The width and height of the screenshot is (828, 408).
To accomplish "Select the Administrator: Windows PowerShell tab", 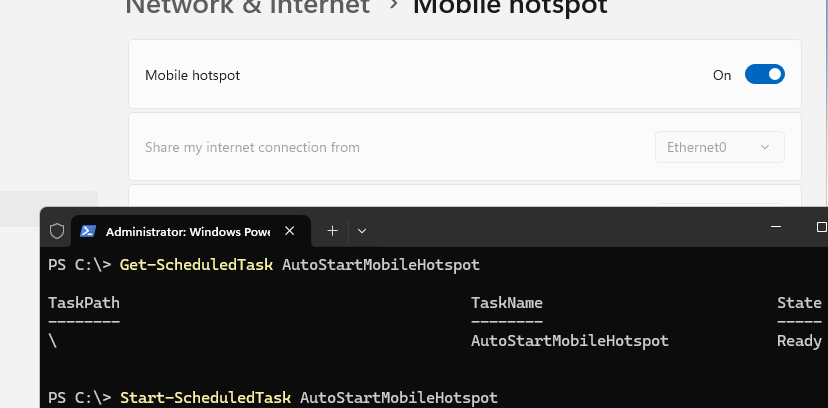I will pos(187,231).
